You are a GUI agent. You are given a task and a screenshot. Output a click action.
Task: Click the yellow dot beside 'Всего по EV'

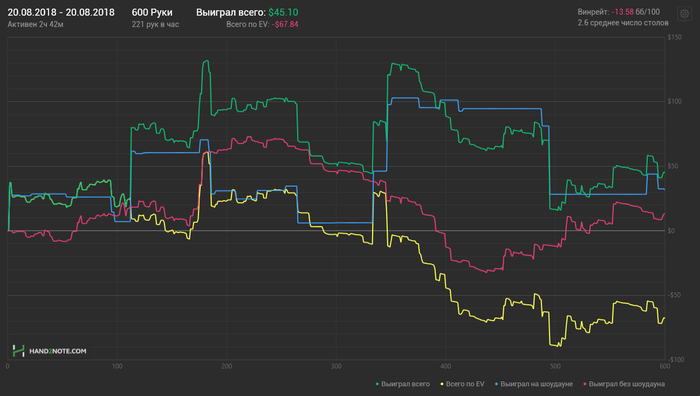[442, 384]
